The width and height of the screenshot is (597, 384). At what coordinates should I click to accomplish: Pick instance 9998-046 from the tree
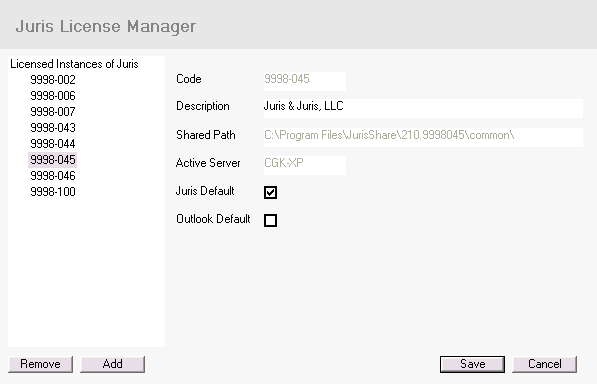click(53, 176)
